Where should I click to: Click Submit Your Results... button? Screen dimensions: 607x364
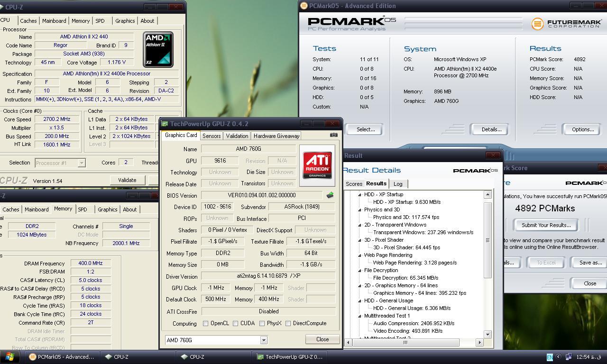pos(546,225)
